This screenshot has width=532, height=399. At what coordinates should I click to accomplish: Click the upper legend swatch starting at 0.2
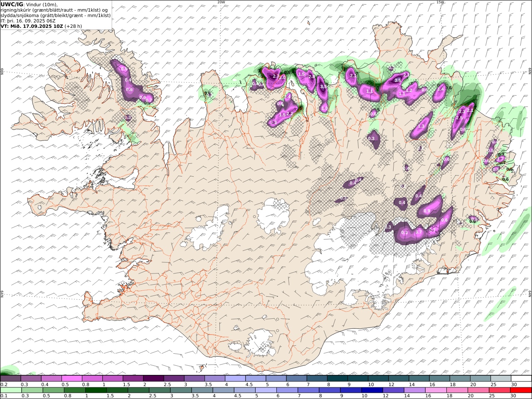coord(10,379)
